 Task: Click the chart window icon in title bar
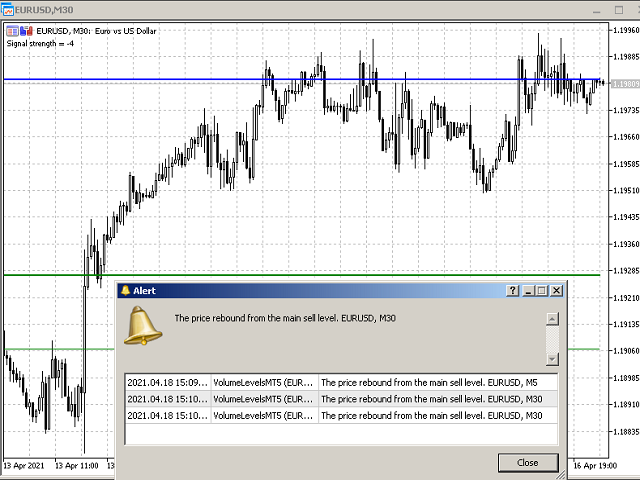tap(8, 8)
